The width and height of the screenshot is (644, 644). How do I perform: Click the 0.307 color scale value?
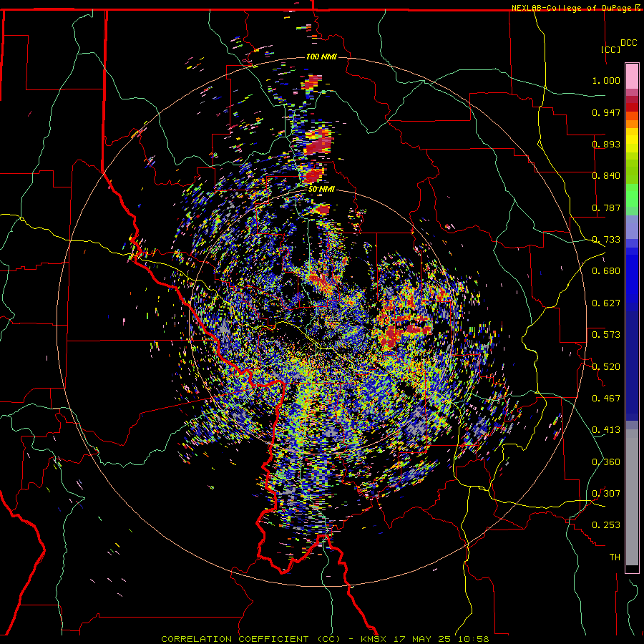click(606, 494)
